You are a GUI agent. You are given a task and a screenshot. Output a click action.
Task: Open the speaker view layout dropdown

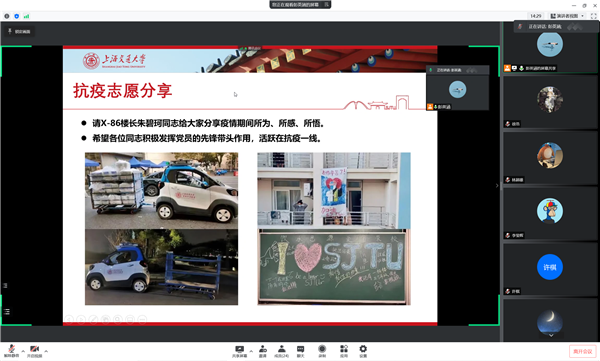567,16
